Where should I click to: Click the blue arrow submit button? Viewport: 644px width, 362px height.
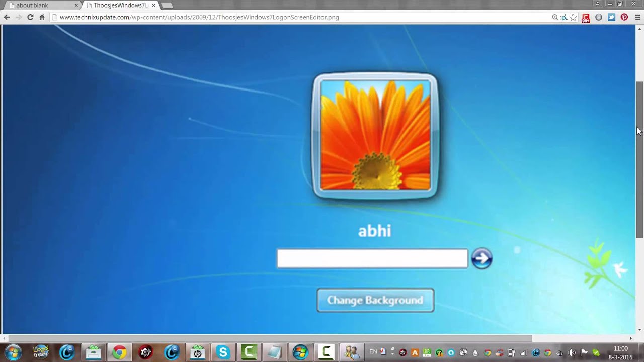click(x=481, y=259)
